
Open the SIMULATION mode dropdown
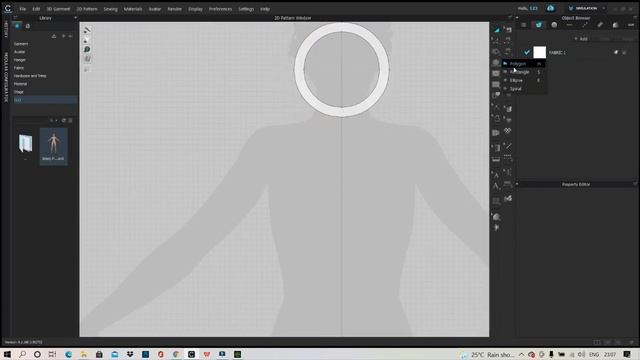click(x=587, y=8)
